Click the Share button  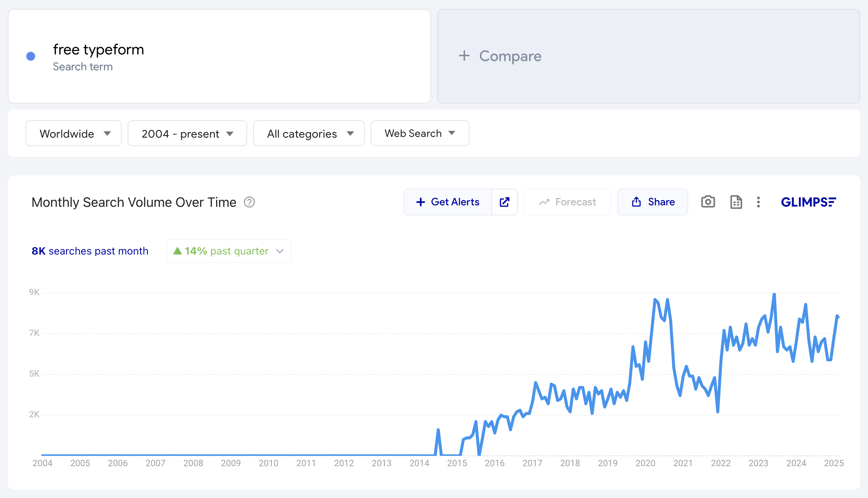point(652,202)
